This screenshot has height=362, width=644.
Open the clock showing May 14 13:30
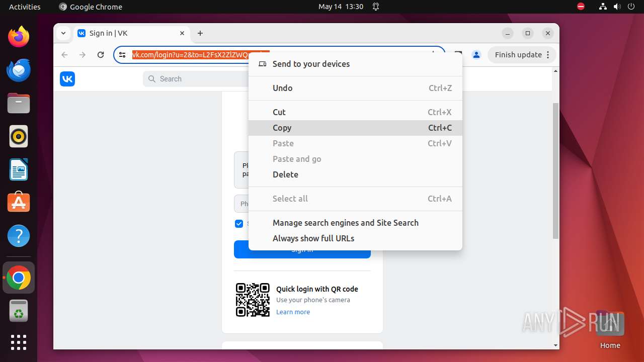(x=341, y=7)
